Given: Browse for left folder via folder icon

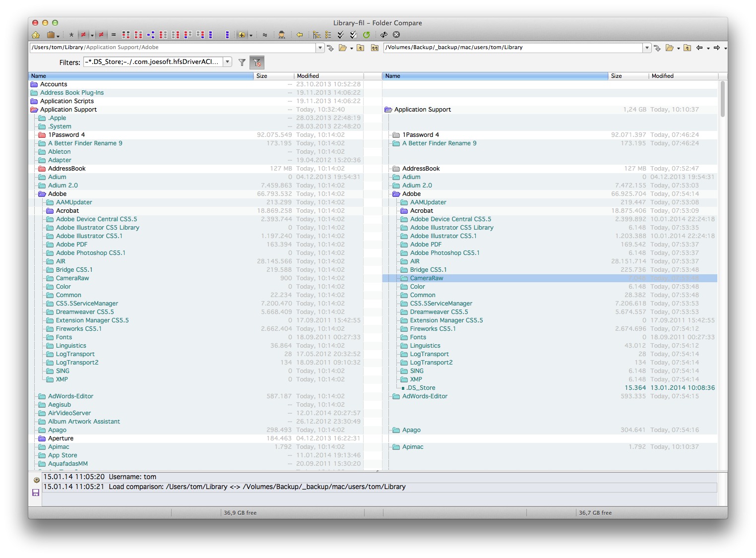Looking at the screenshot, I should pos(343,48).
